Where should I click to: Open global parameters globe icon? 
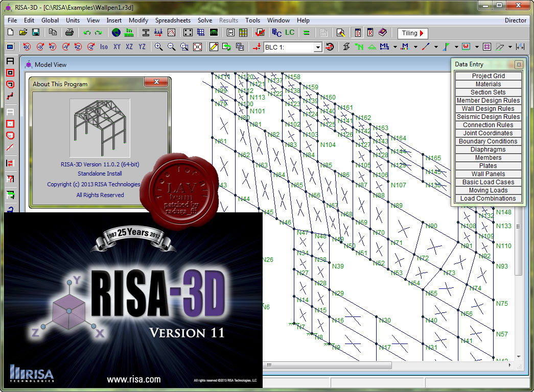(116, 33)
